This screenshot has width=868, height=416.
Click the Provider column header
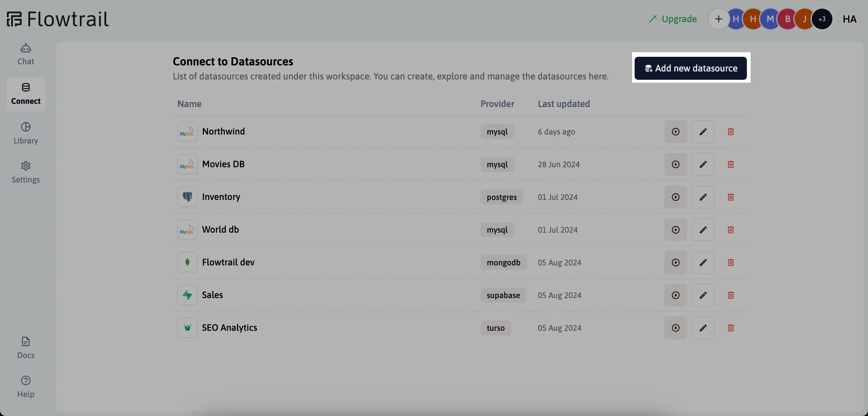497,104
